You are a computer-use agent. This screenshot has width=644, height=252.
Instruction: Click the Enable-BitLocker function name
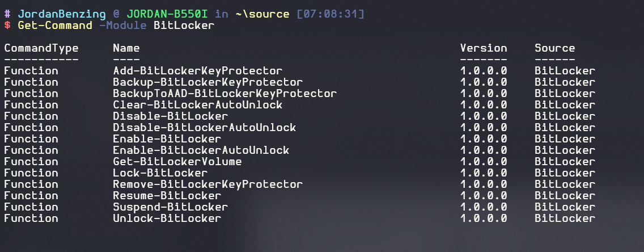coord(167,139)
